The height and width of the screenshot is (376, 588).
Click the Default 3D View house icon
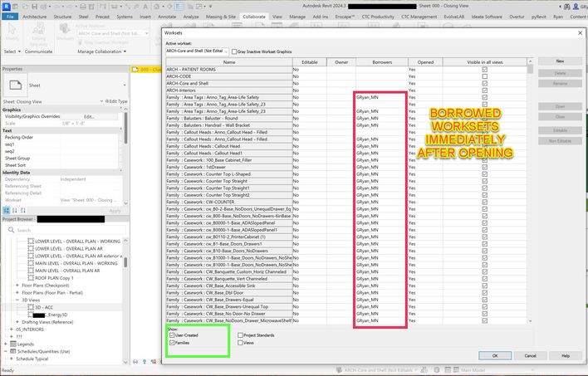tap(157, 7)
